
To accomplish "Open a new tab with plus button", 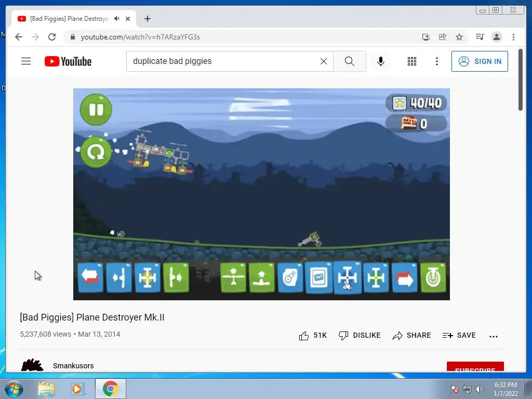I will [147, 19].
